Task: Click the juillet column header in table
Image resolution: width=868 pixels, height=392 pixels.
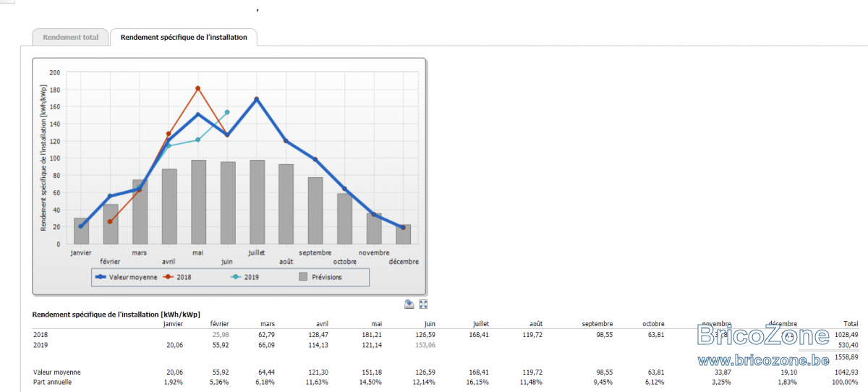Action: coord(480,324)
